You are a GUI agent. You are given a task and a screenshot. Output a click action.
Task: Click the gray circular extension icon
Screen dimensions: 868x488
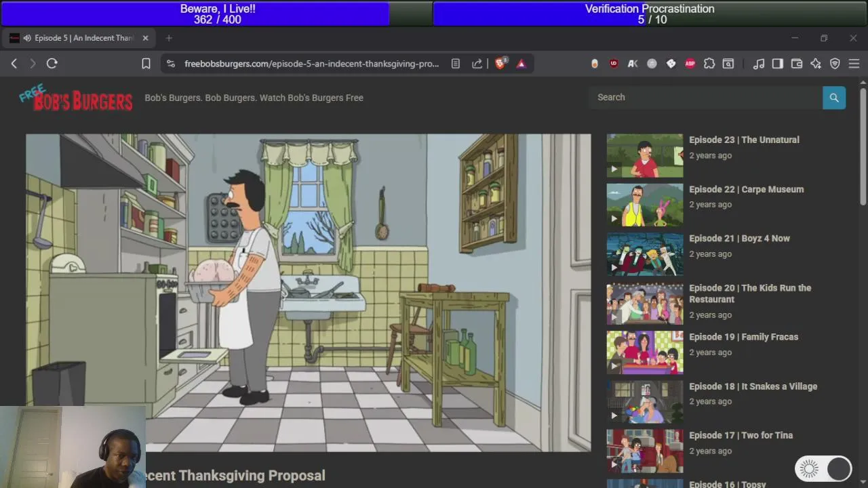click(652, 63)
